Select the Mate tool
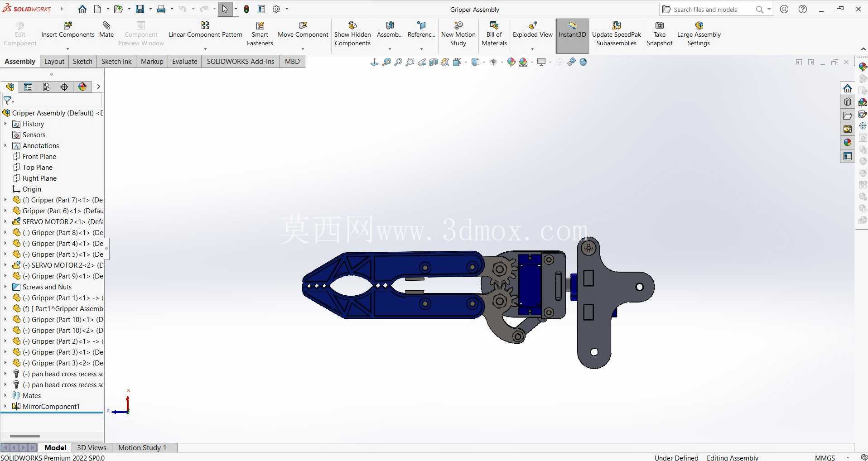 pyautogui.click(x=106, y=30)
